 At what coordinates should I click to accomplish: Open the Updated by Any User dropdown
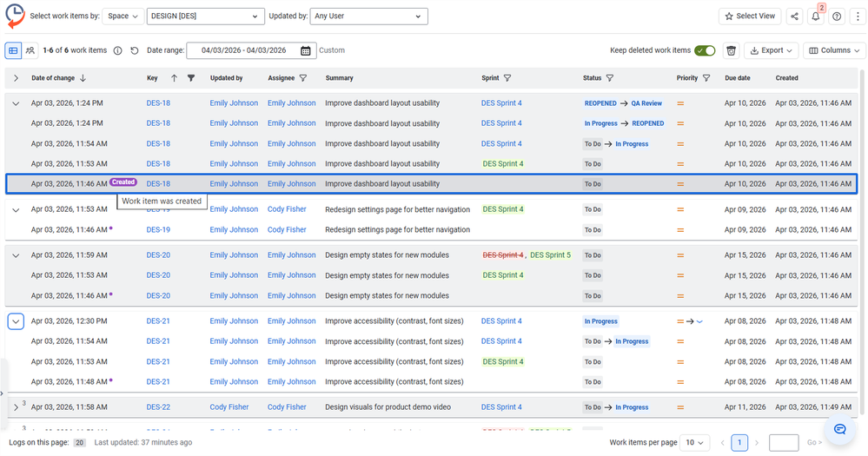[x=368, y=16]
